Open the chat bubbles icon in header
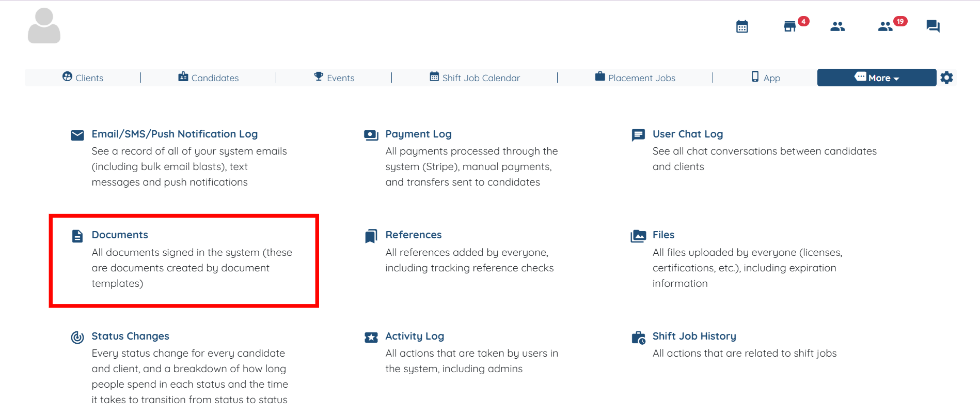This screenshot has width=980, height=413. 933,26
